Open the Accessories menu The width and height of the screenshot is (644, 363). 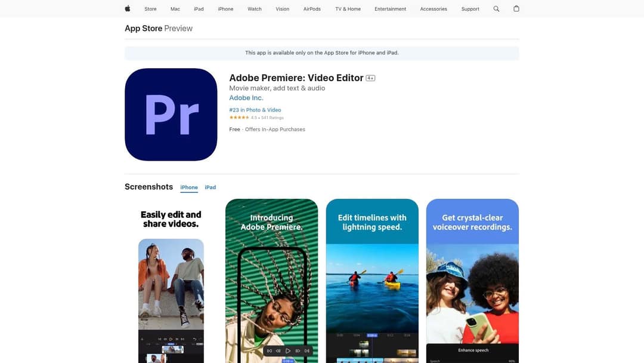pos(434,8)
